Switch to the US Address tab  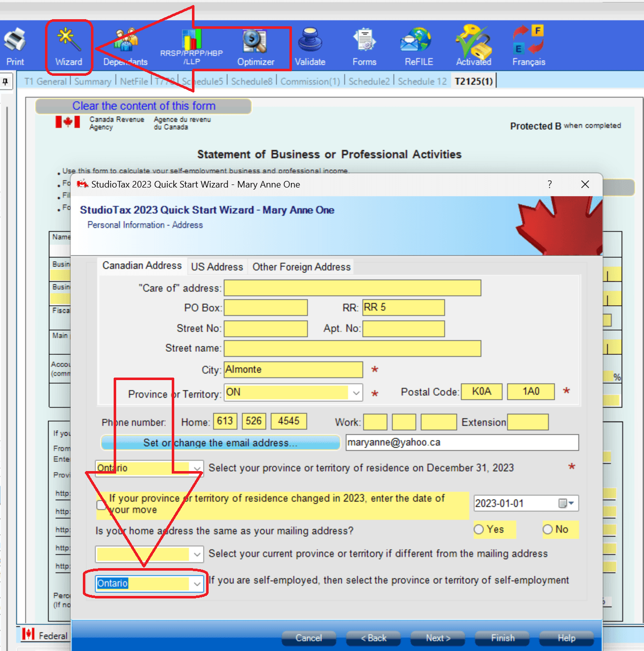pyautogui.click(x=217, y=267)
